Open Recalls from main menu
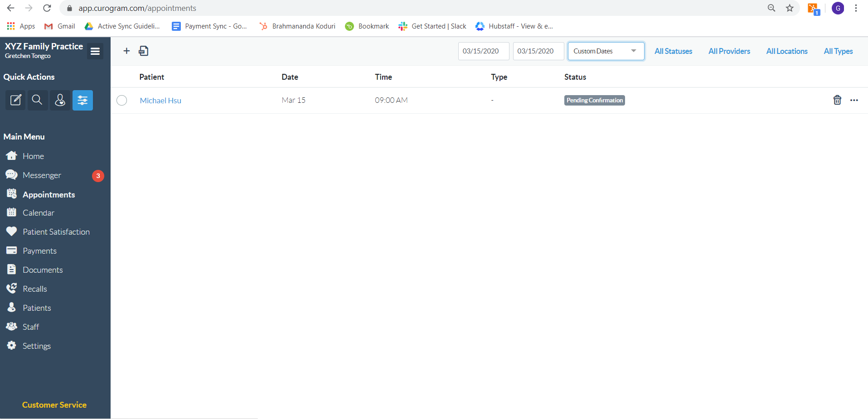This screenshot has width=868, height=419. pyautogui.click(x=34, y=289)
